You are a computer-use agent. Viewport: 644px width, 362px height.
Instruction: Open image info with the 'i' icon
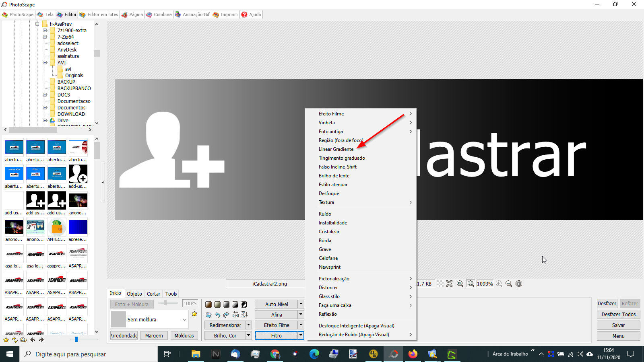pos(519,284)
